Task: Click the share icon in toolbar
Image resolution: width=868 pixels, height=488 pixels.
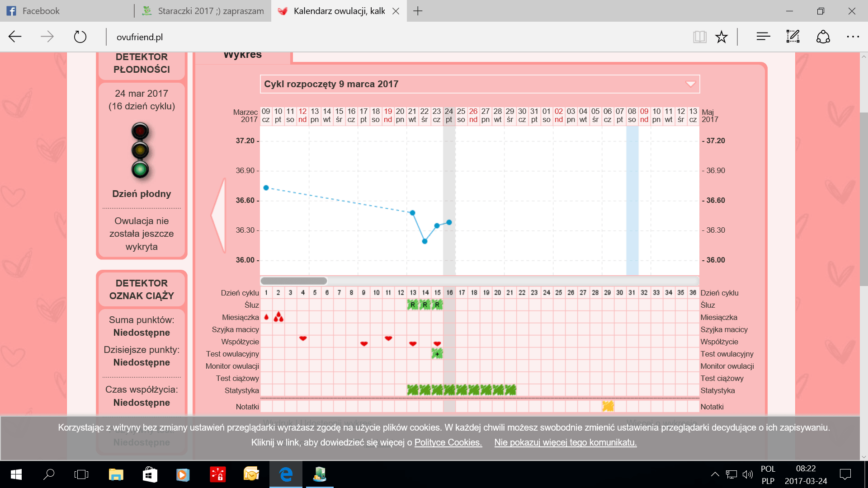Action: pyautogui.click(x=823, y=37)
